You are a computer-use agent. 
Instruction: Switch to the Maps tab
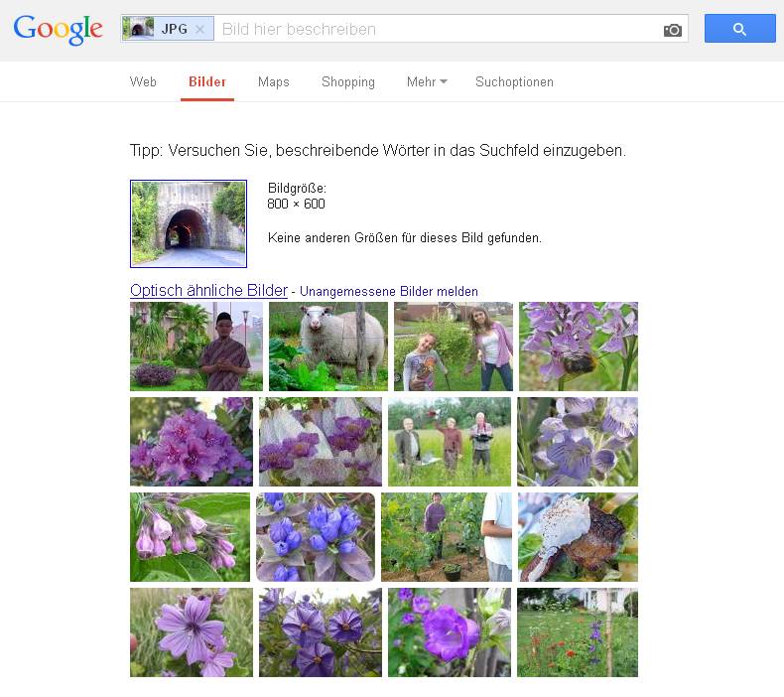coord(273,82)
